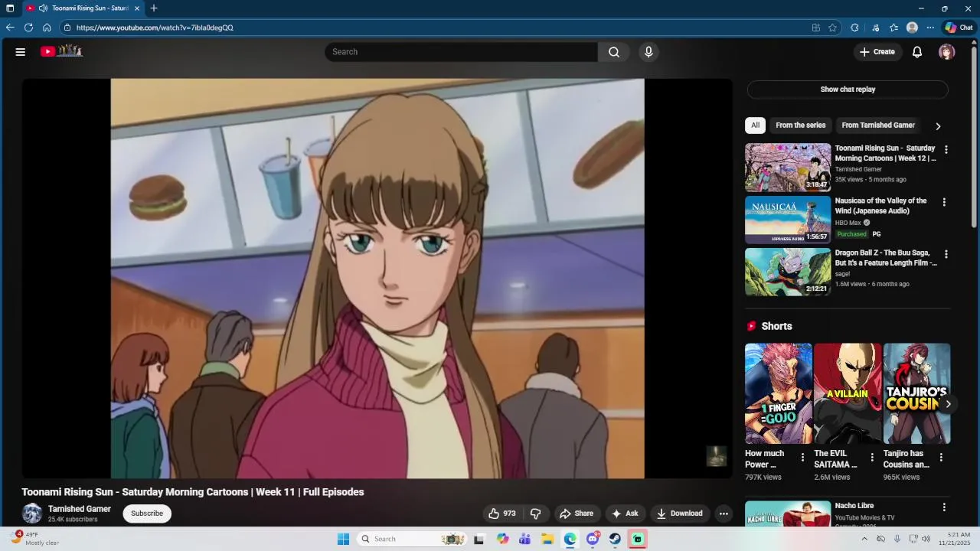980x551 pixels.
Task: Open the Nacho Libre thumbnail
Action: click(x=788, y=514)
